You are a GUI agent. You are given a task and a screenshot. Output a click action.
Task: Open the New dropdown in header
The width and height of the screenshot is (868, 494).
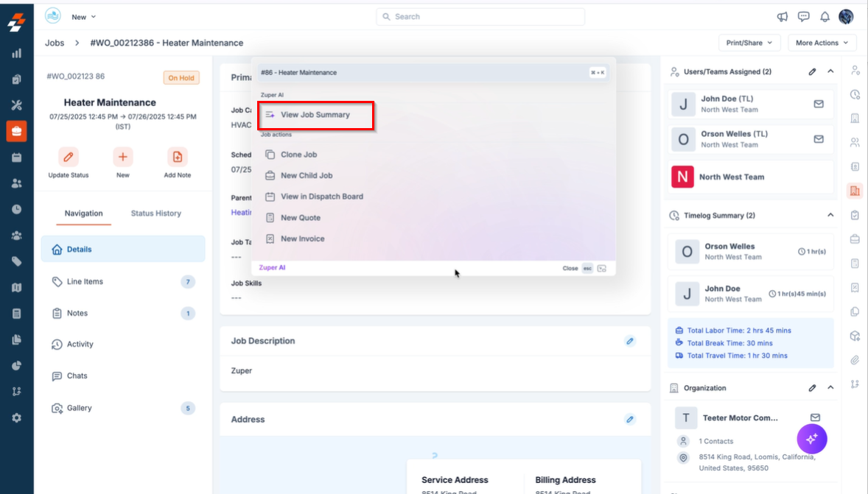[83, 17]
